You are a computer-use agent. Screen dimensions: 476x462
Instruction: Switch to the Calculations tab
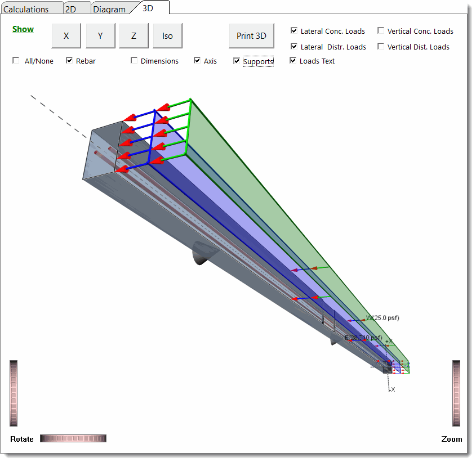click(x=26, y=9)
